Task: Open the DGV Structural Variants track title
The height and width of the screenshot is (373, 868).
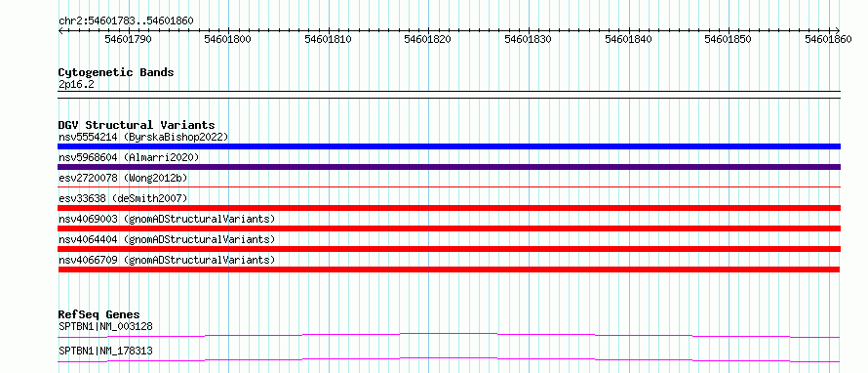Action: [x=137, y=125]
